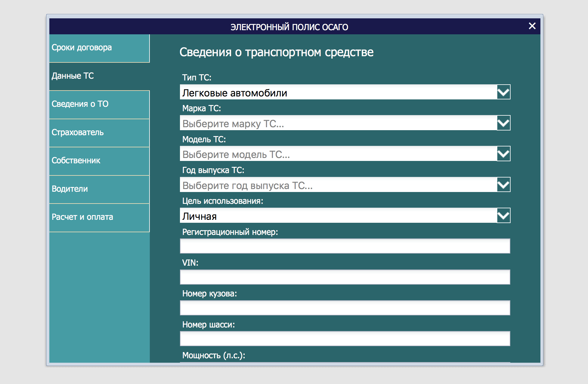Click into the VIN input field

point(345,277)
